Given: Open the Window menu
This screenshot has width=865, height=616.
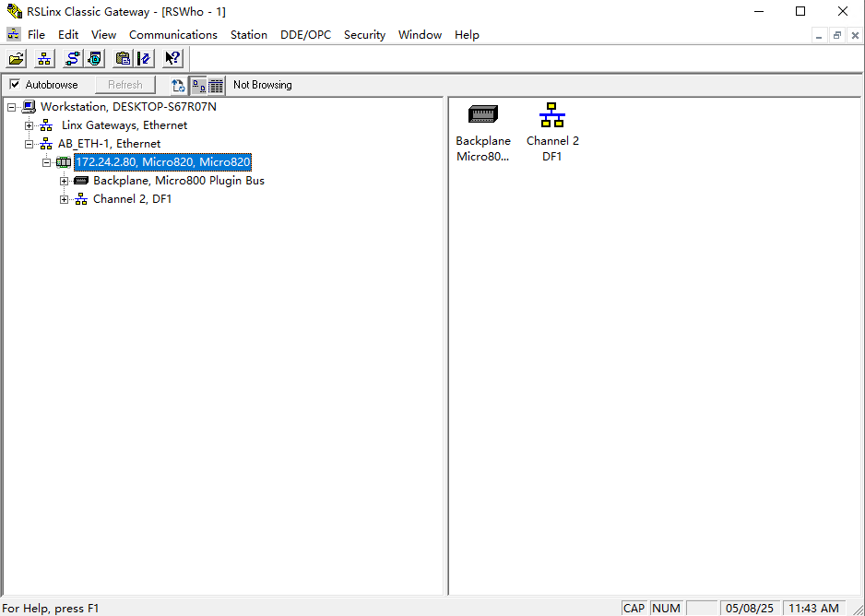Looking at the screenshot, I should pyautogui.click(x=420, y=35).
